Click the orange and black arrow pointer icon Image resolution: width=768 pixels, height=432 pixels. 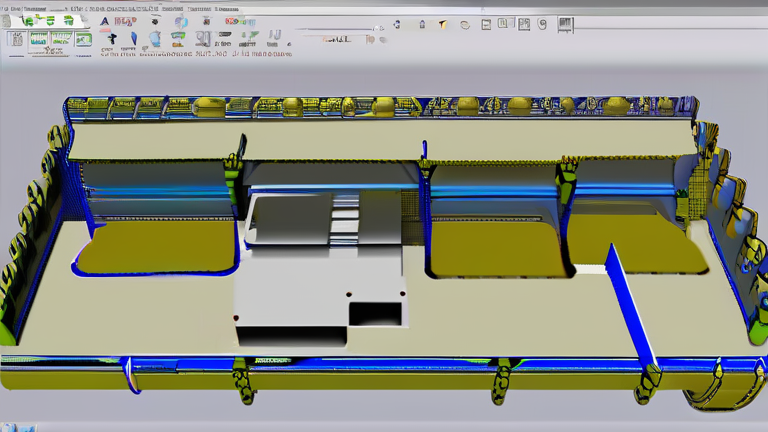(x=443, y=24)
